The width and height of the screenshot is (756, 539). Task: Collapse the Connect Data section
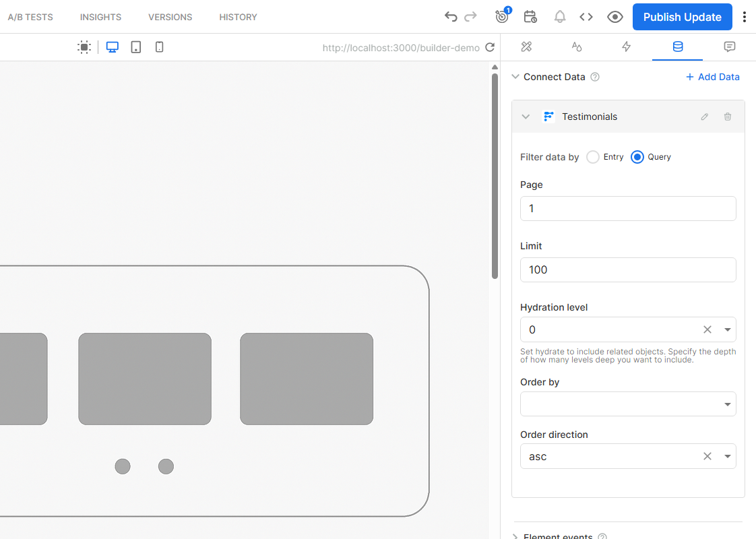515,77
